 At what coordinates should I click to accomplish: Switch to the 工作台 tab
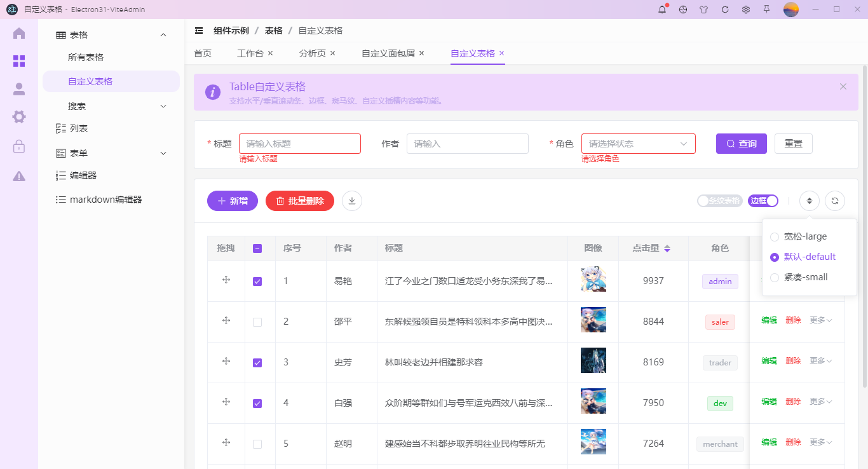pyautogui.click(x=250, y=53)
